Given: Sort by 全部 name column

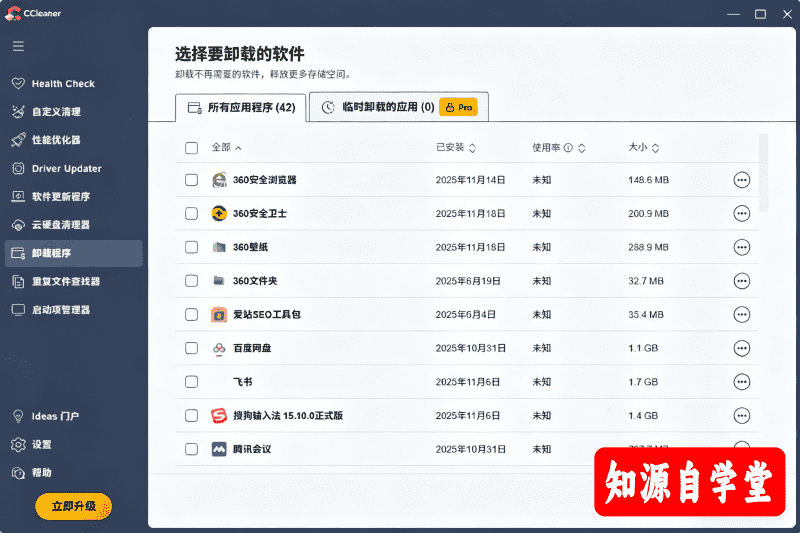Looking at the screenshot, I should coord(227,147).
